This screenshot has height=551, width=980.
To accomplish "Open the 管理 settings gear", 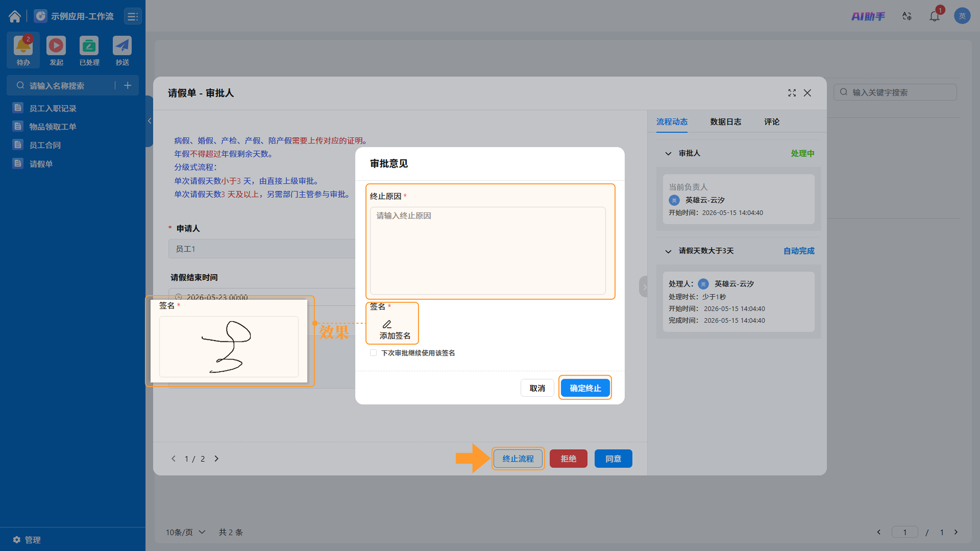I will click(x=17, y=540).
